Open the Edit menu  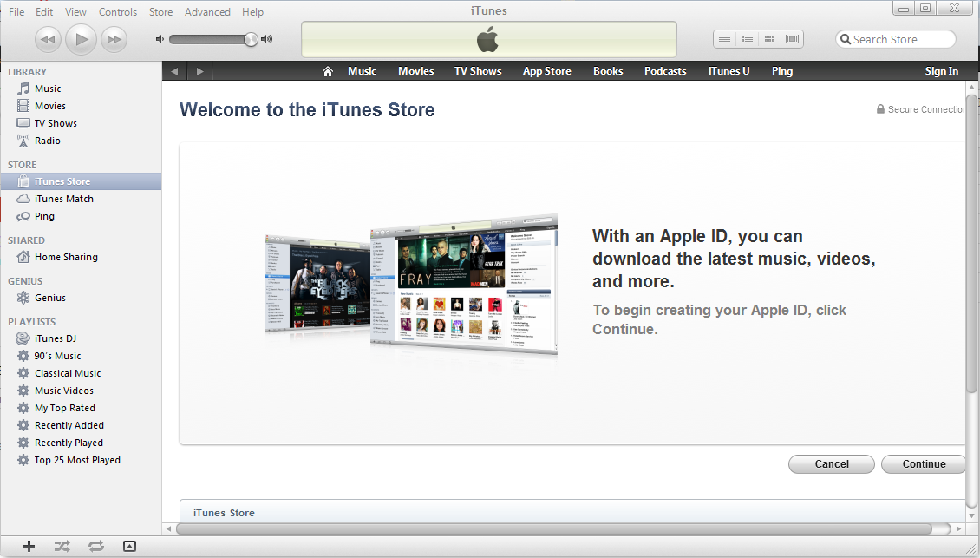point(44,12)
